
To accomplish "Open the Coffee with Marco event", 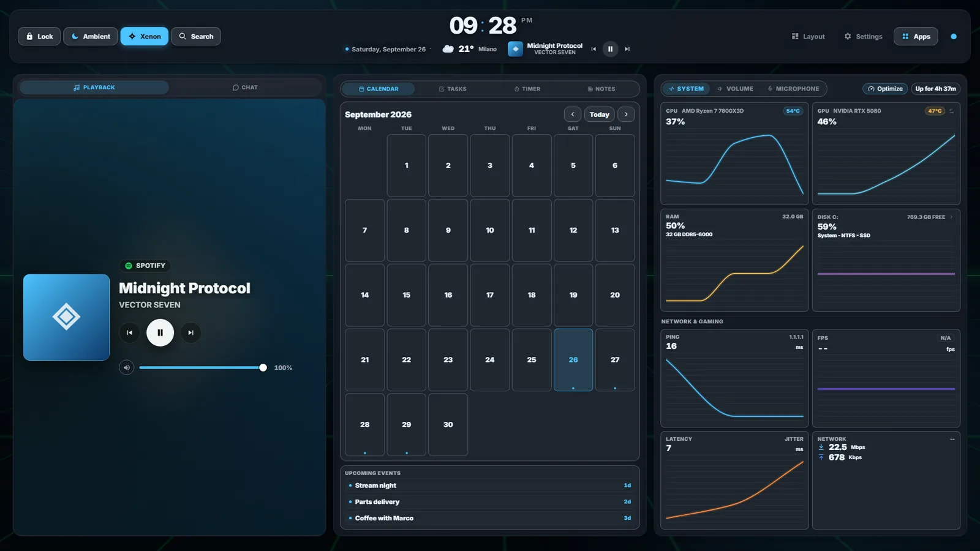I will (x=490, y=518).
